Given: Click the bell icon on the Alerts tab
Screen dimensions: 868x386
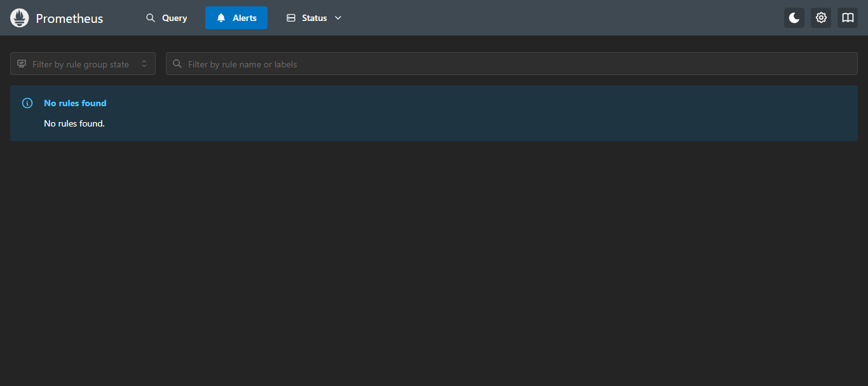Looking at the screenshot, I should tap(221, 18).
